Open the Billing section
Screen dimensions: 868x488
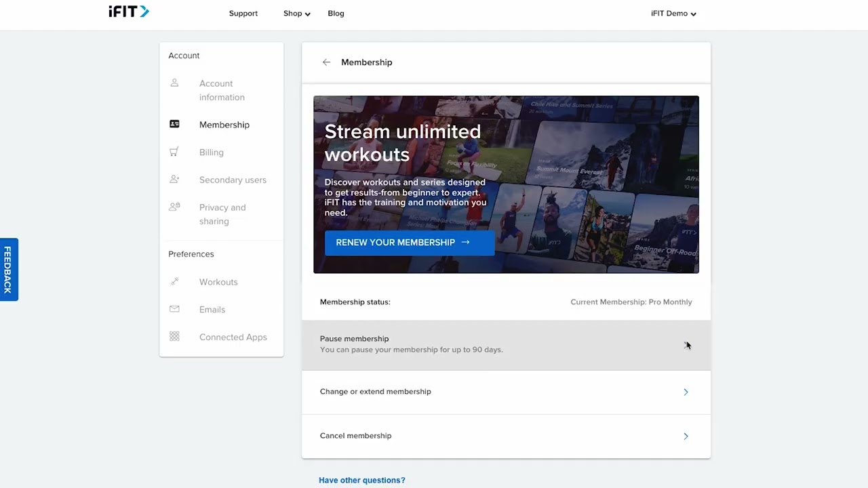click(211, 152)
